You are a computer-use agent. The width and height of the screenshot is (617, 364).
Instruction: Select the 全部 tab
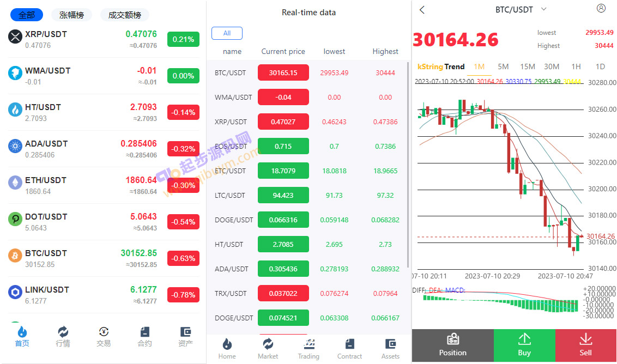(x=27, y=15)
